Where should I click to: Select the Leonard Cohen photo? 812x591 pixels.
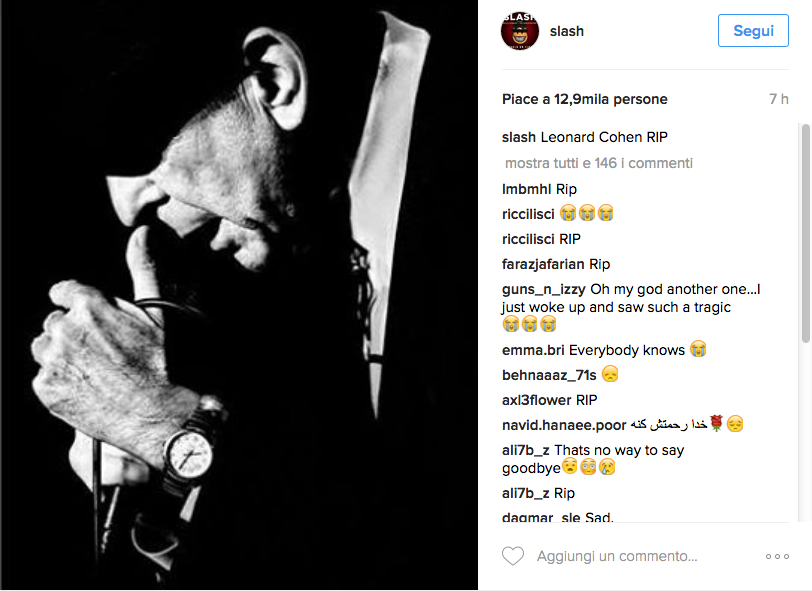tap(239, 295)
